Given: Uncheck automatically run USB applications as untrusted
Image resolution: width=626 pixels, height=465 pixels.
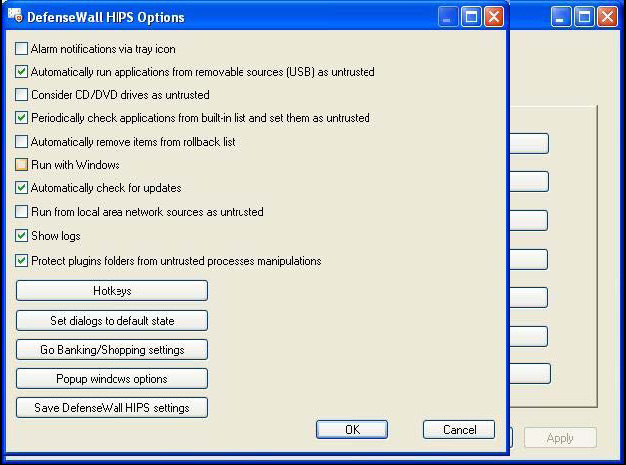Looking at the screenshot, I should [21, 72].
